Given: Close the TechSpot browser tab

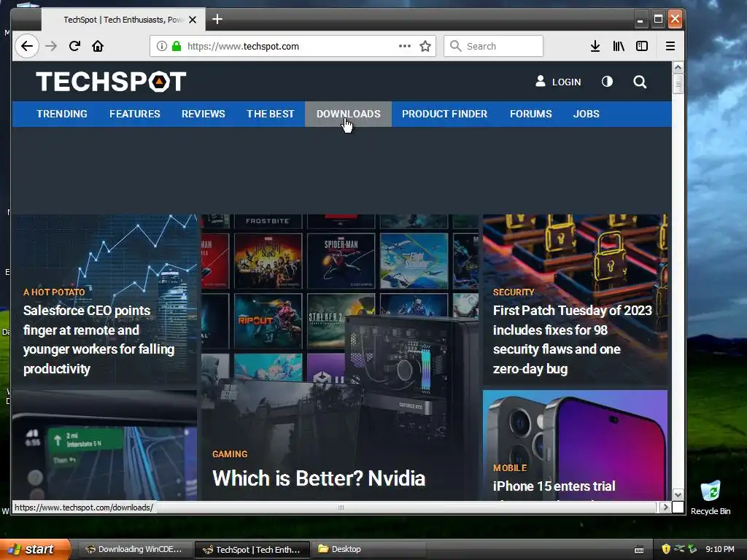Looking at the screenshot, I should click(x=193, y=20).
